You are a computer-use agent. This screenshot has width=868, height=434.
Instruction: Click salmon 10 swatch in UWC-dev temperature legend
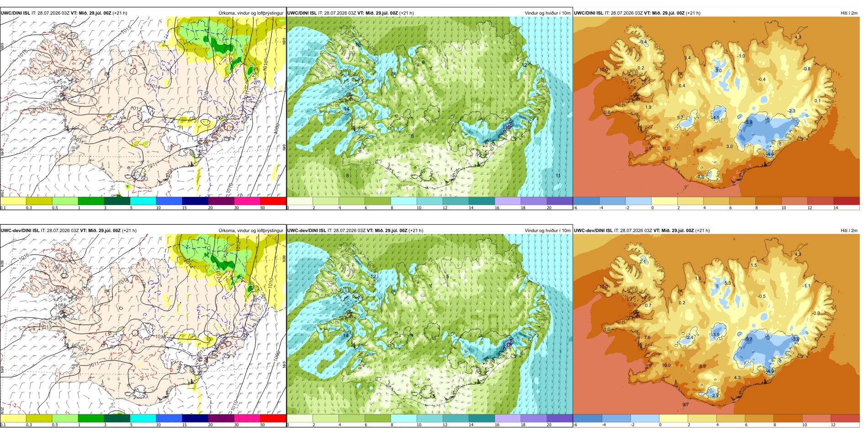[817, 418]
